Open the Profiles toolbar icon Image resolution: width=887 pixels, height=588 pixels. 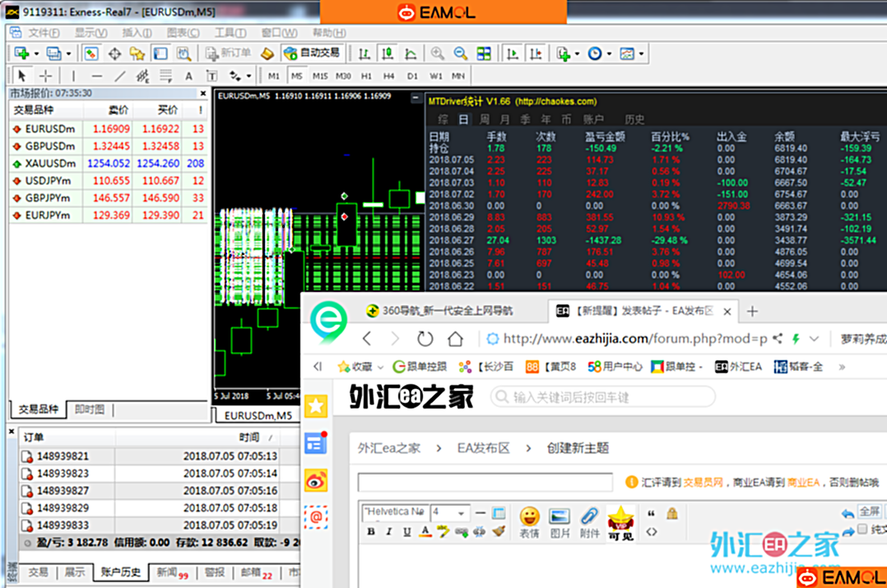(53, 53)
